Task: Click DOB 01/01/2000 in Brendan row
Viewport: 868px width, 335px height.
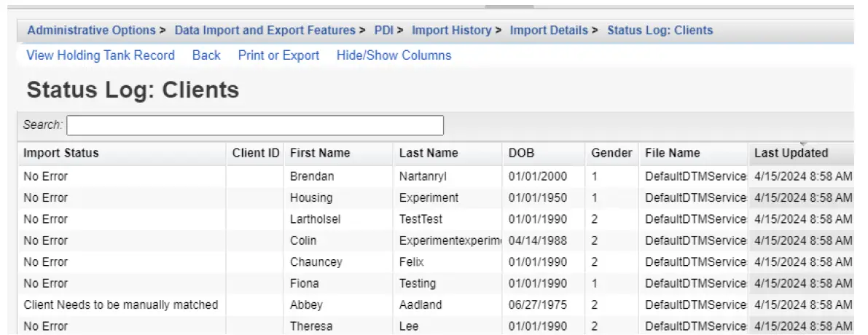Action: coord(544,176)
